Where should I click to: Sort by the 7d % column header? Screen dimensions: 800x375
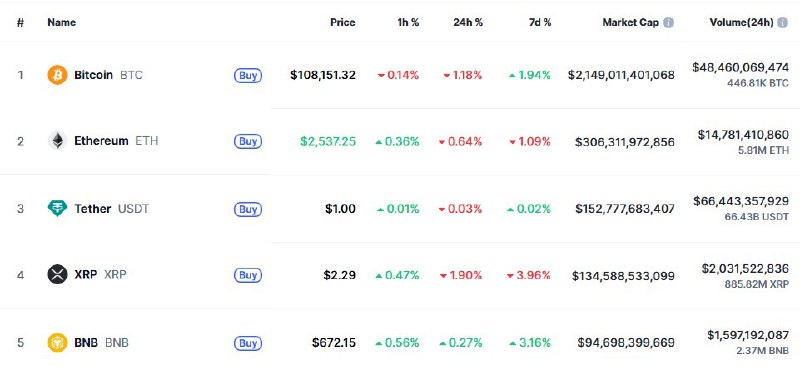(x=540, y=22)
